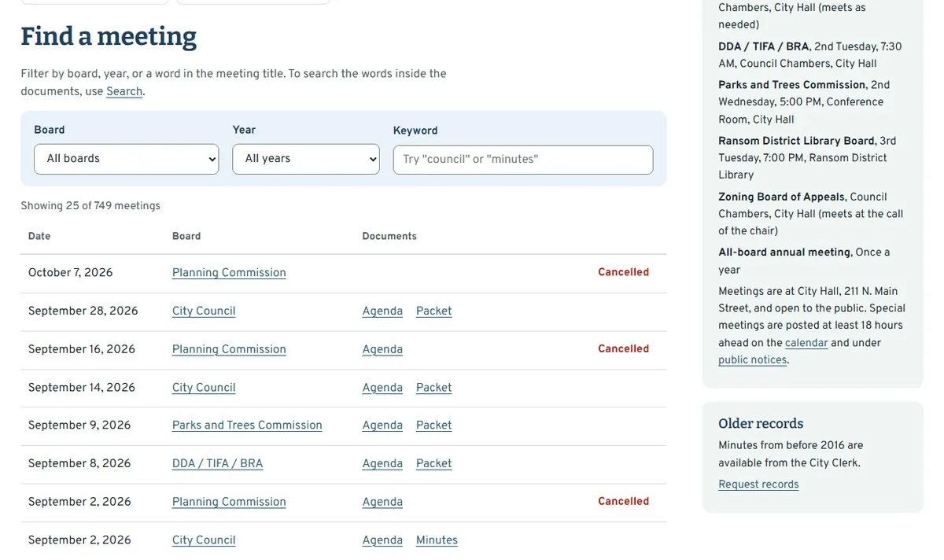Open the DDA / TIFA / BRA board link
Image resolution: width=944 pixels, height=560 pixels.
[x=217, y=464]
